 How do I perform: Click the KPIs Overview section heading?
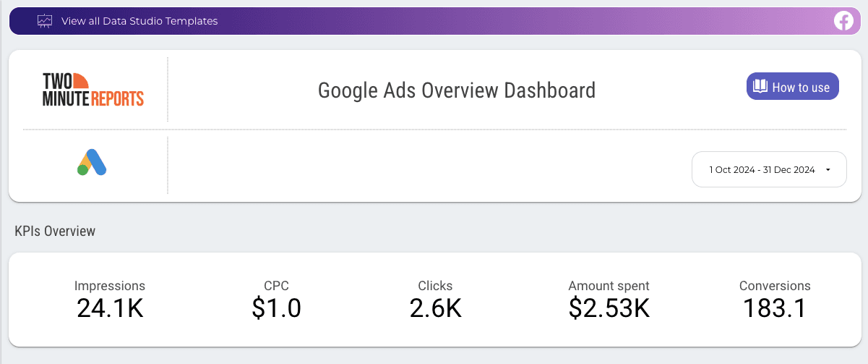point(55,232)
